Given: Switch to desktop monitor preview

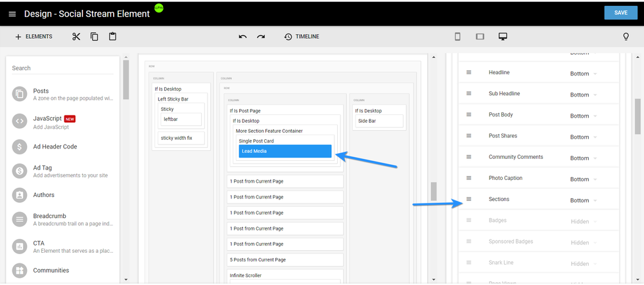Looking at the screenshot, I should click(x=503, y=37).
